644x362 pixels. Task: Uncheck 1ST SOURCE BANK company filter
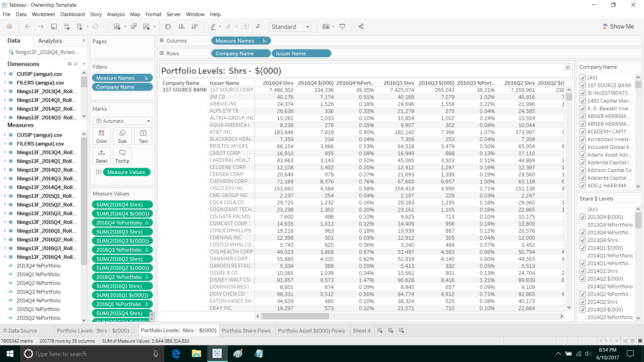tap(583, 85)
